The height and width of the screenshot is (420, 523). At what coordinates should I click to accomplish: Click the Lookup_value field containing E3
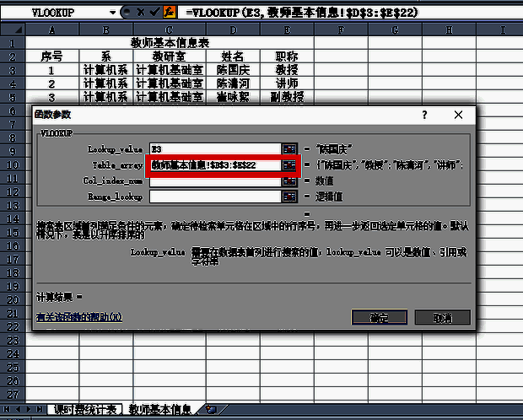click(x=214, y=148)
